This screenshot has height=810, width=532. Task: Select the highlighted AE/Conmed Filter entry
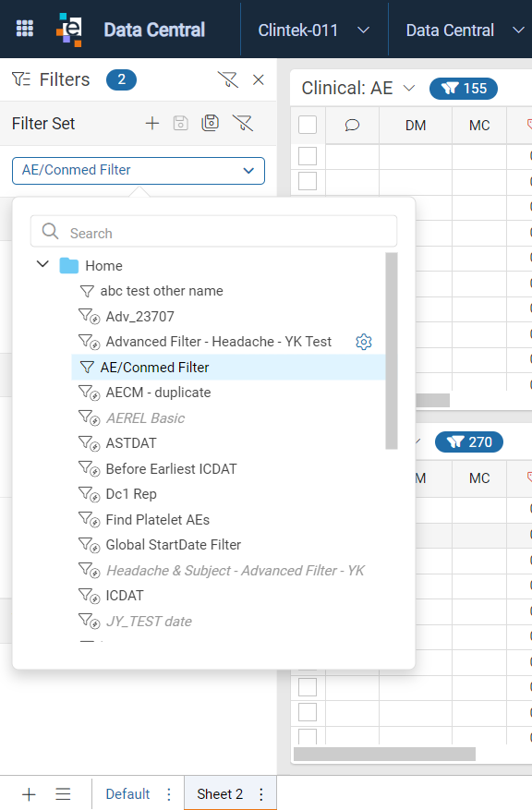(228, 368)
